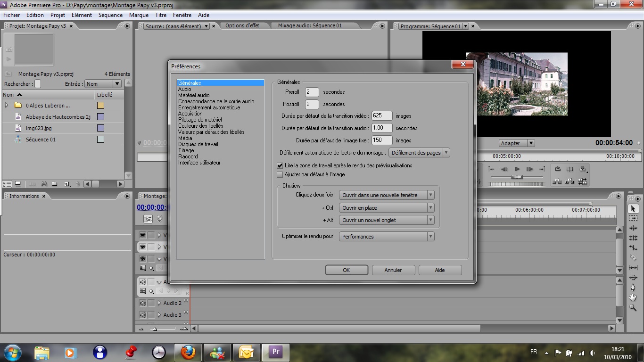Viewport: 644px width, 362px height.
Task: Select the Hand tool
Action: point(633,297)
